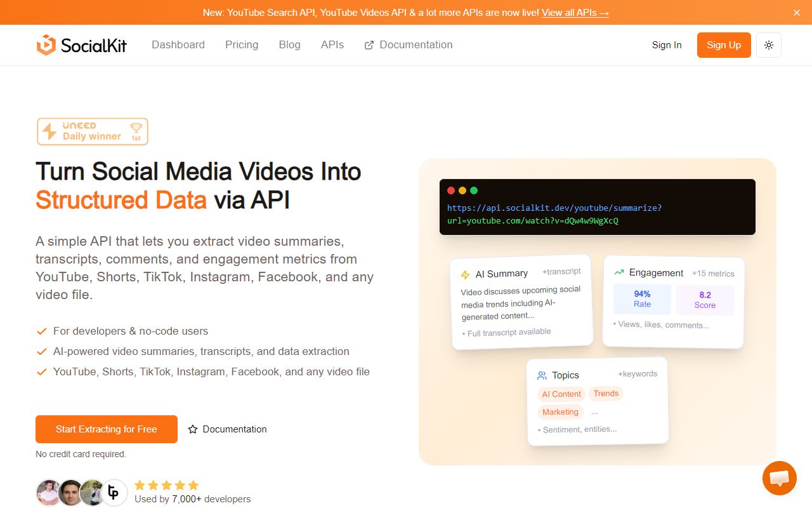The width and height of the screenshot is (812, 508).
Task: Click the external-link icon next to Documentation
Action: 367,44
